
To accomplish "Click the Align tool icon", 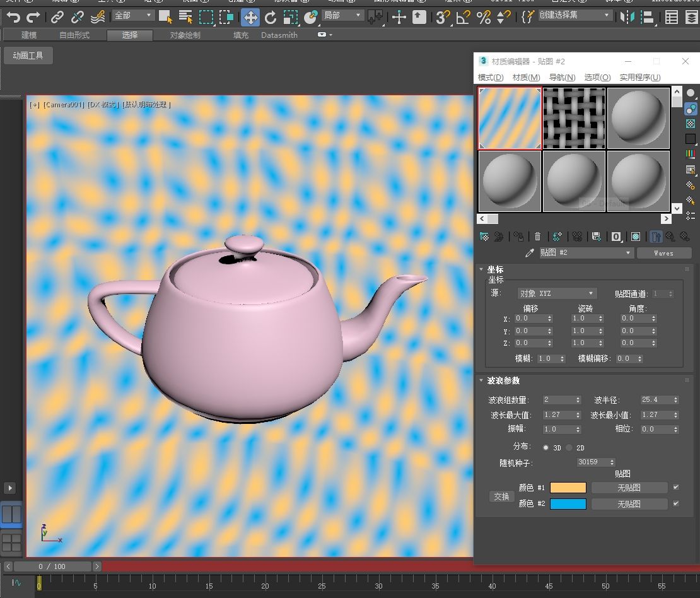I will click(x=647, y=18).
